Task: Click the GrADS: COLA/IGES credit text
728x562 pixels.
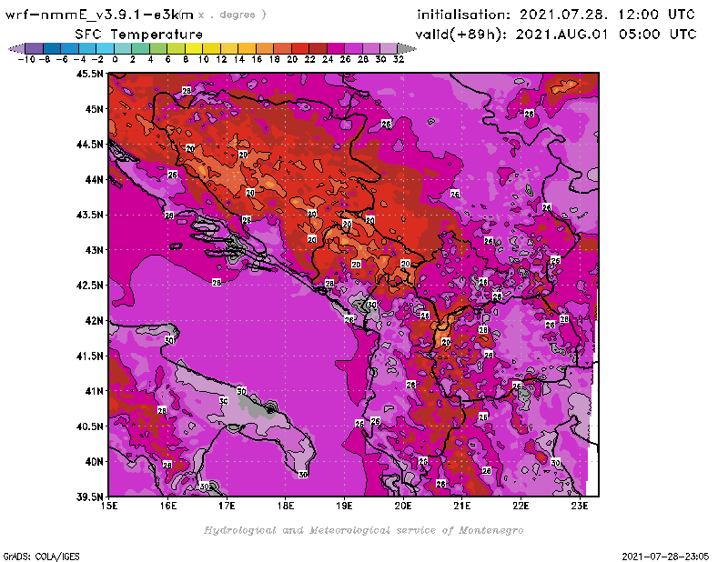Action: [x=41, y=557]
